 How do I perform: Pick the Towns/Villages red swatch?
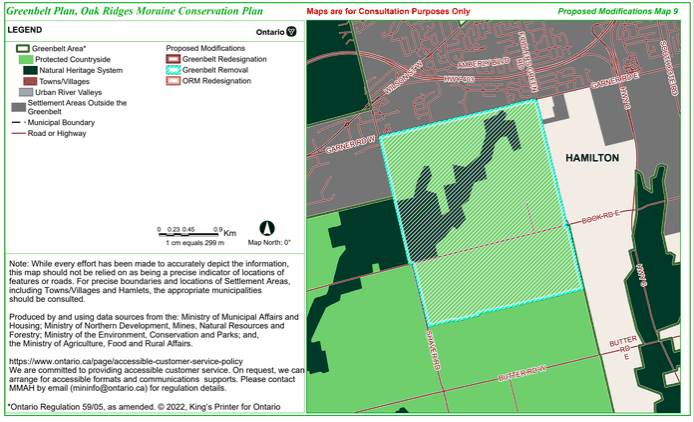click(x=29, y=81)
